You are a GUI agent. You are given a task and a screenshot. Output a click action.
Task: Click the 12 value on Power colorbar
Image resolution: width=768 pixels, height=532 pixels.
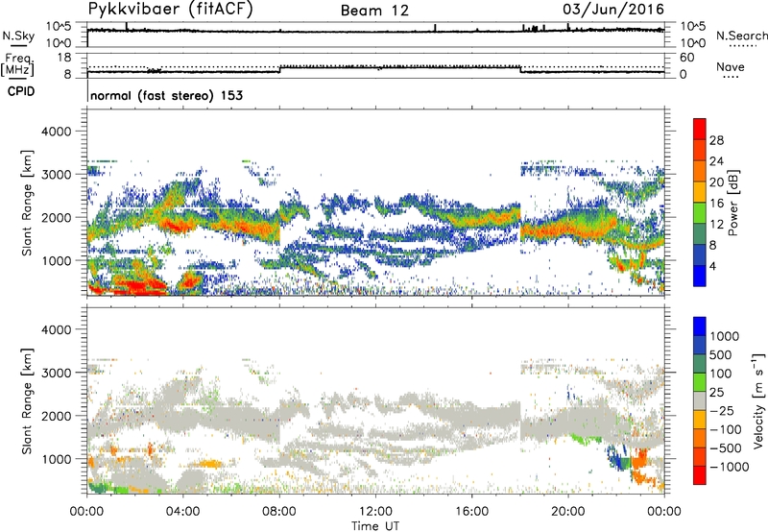(x=716, y=225)
